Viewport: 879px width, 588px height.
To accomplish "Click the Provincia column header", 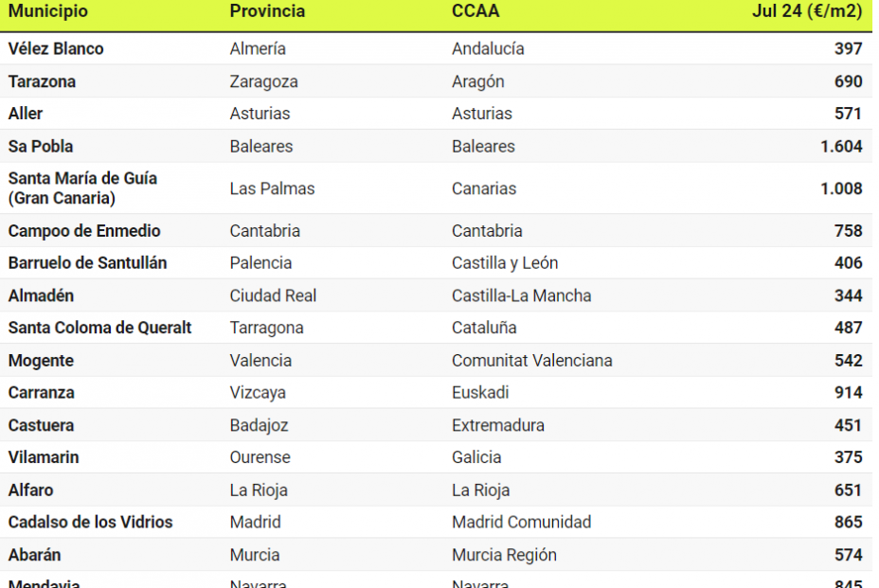I will (267, 11).
